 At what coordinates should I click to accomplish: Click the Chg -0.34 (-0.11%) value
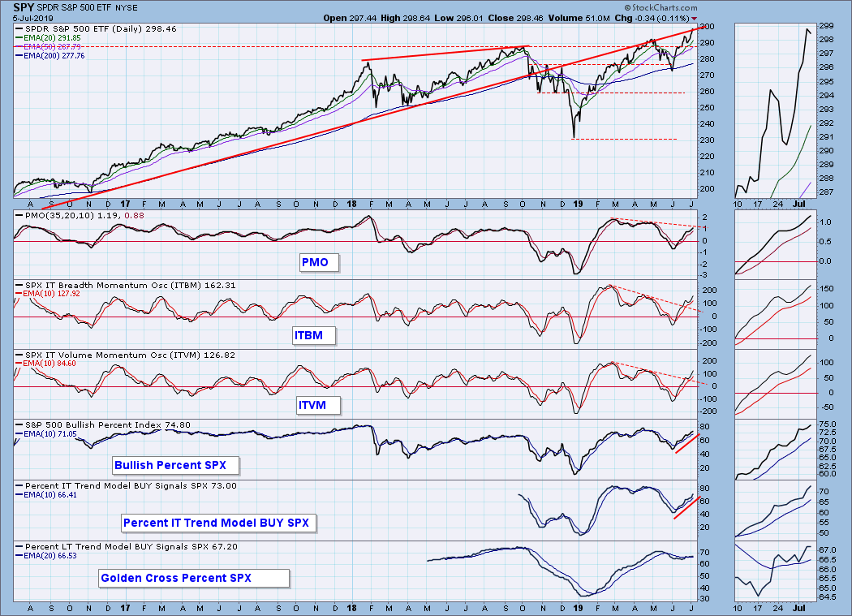pyautogui.click(x=652, y=18)
